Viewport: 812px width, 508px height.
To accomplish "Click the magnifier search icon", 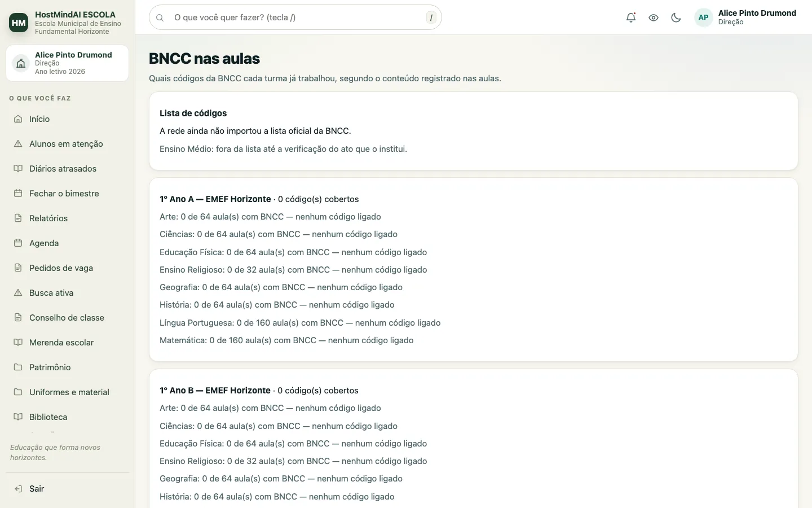I will [160, 17].
